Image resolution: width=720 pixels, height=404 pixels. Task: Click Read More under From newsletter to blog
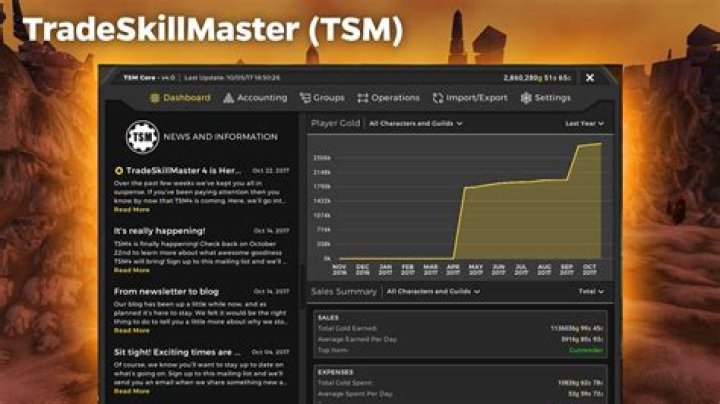click(132, 331)
